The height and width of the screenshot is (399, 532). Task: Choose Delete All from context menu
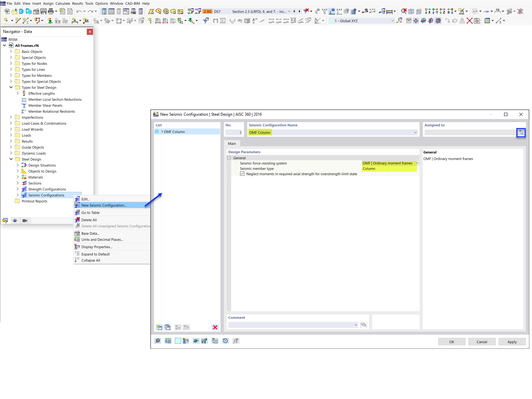(x=89, y=220)
